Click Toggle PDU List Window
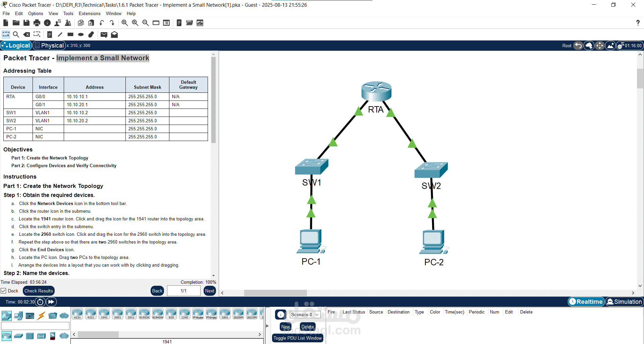Screen dimensions: 644x344 (298, 338)
